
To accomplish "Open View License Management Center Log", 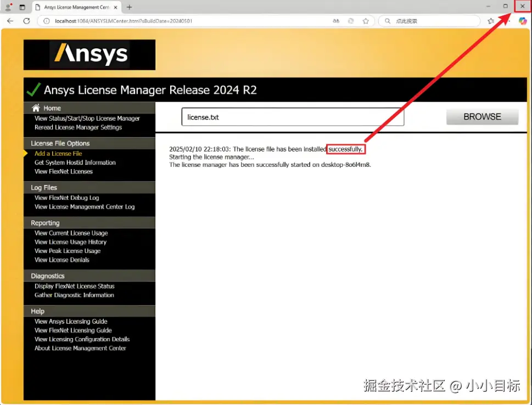I will (85, 207).
